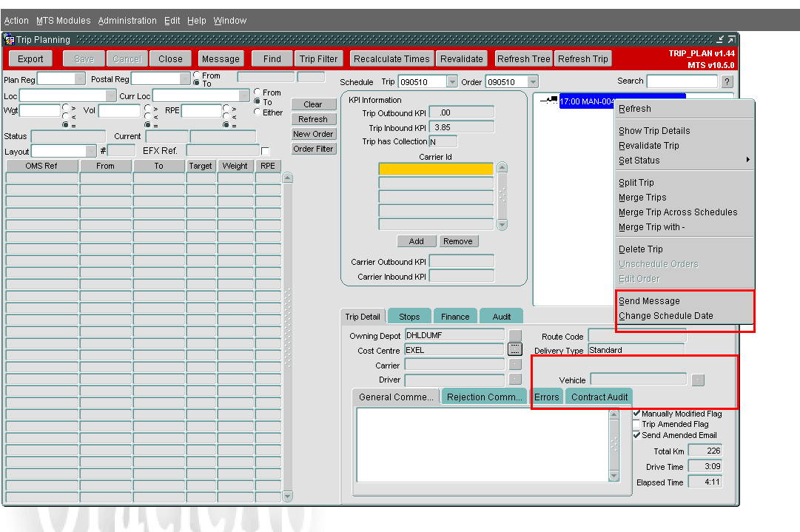Click the lookup button beside Carrier field

point(515,365)
